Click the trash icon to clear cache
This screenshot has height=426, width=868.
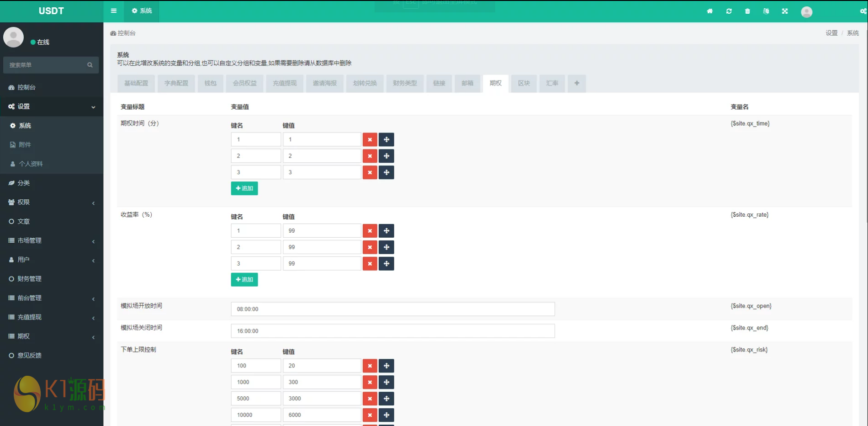(x=747, y=11)
